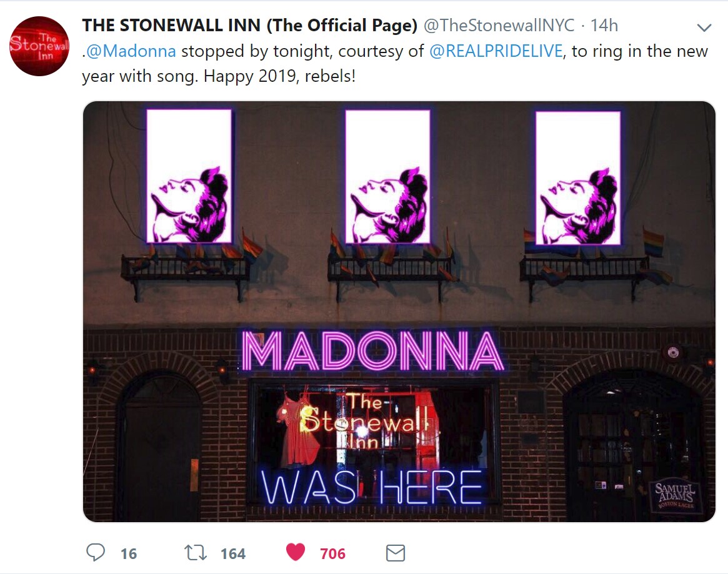Click the retweet count 164
Screen dimensions: 728x574
tap(233, 553)
